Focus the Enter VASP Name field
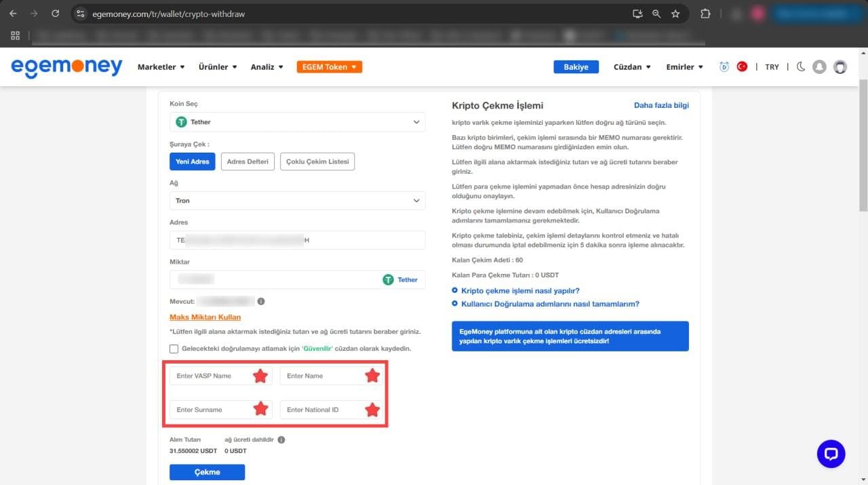 click(220, 376)
